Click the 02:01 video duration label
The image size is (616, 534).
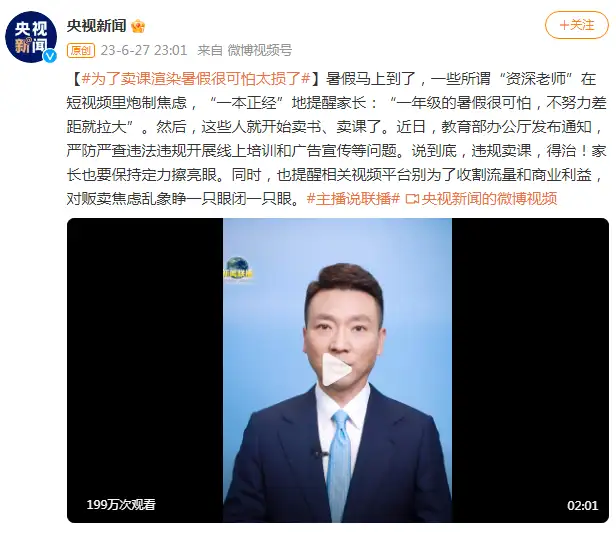tap(582, 505)
